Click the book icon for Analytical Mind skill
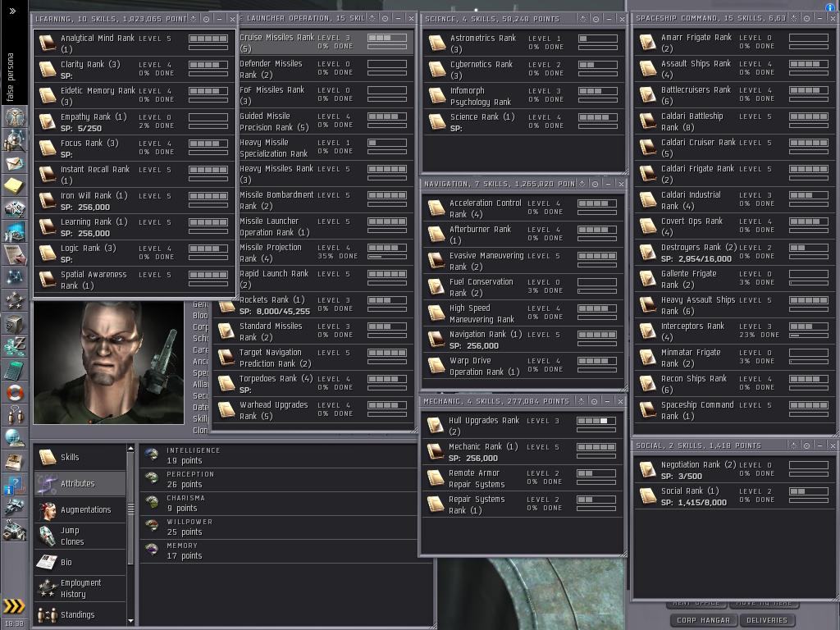 coord(47,43)
